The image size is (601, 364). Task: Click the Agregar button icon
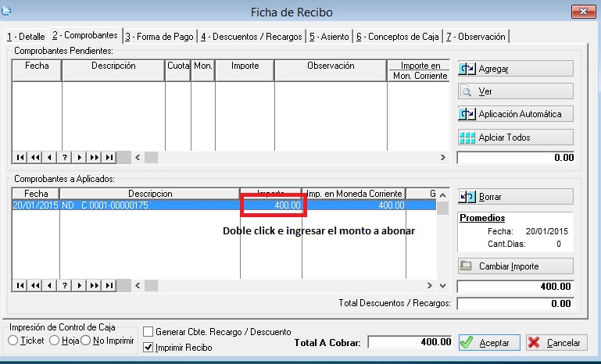pyautogui.click(x=468, y=69)
